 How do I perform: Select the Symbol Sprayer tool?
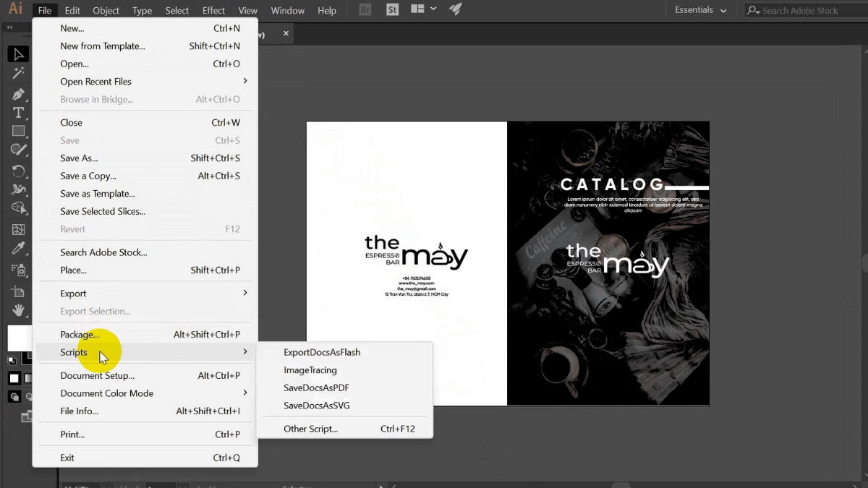(18, 270)
